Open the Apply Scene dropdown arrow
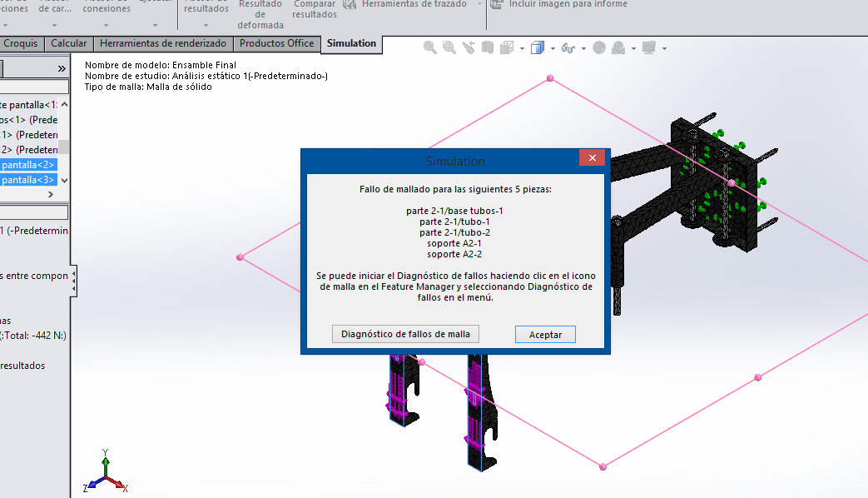The width and height of the screenshot is (868, 498). pyautogui.click(x=634, y=49)
